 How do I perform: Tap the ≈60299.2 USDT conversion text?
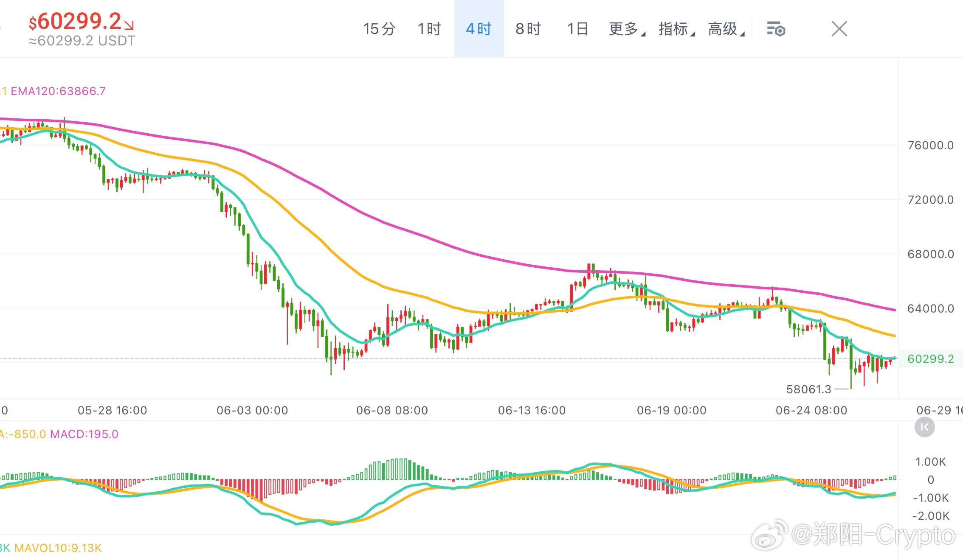coord(82,41)
